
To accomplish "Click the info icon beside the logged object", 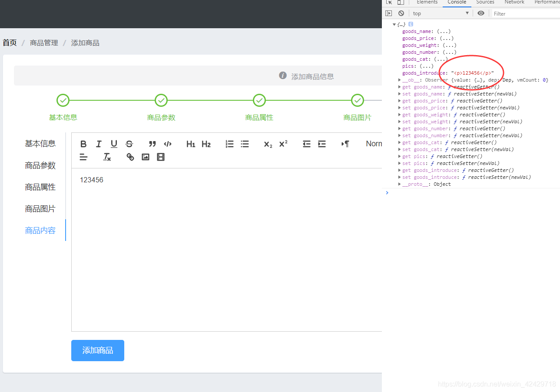I will [x=411, y=24].
